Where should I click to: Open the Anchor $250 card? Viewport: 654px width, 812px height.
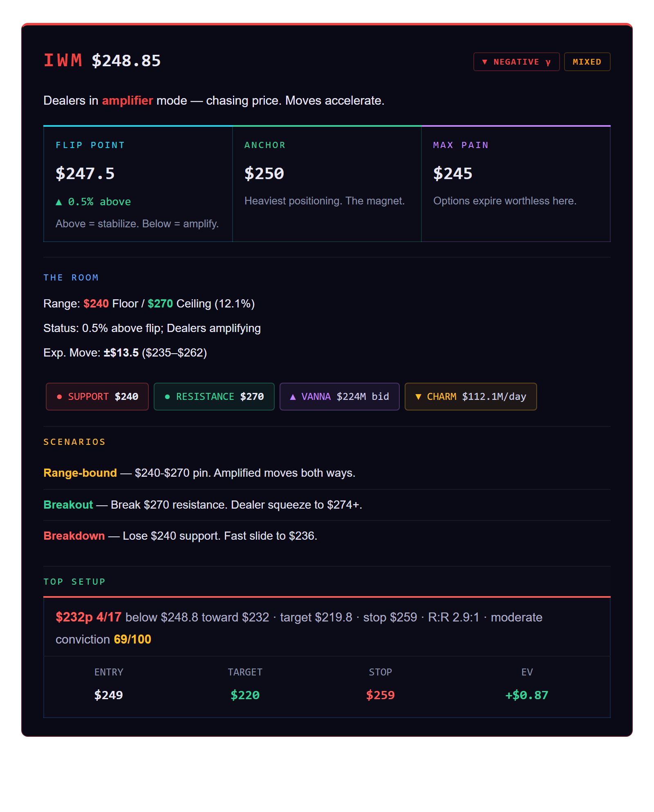coord(327,184)
